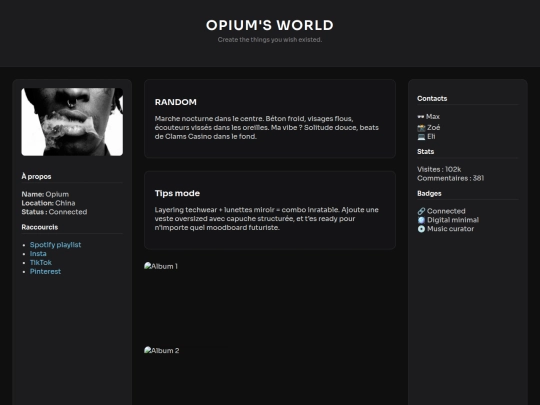540x405 pixels.
Task: Select contact name Zoé
Action: pos(434,127)
